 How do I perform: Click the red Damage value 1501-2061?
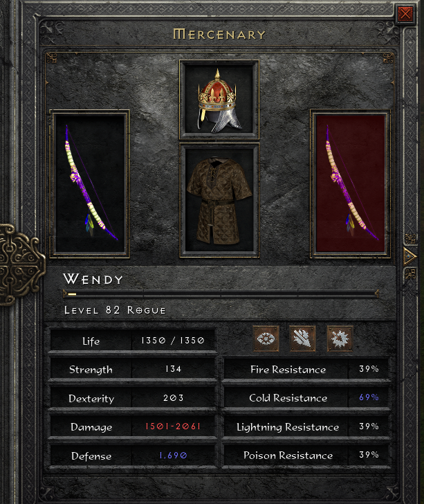(x=173, y=426)
